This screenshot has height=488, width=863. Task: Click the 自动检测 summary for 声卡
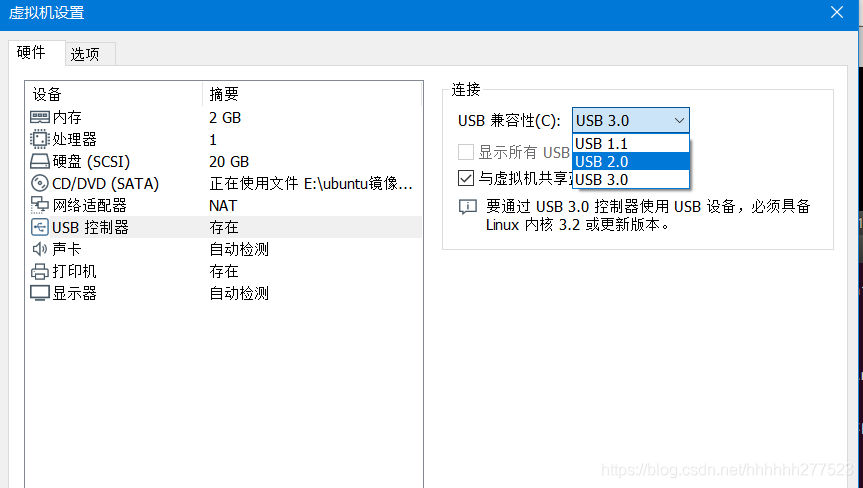point(239,249)
